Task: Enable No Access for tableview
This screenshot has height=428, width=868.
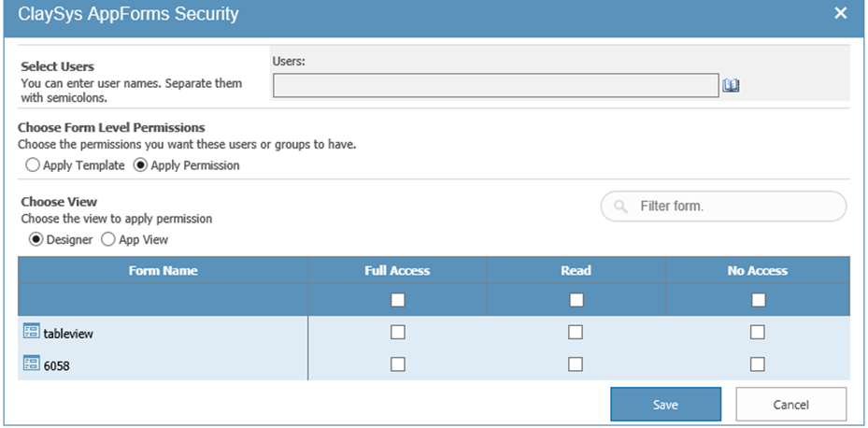Action: (758, 332)
